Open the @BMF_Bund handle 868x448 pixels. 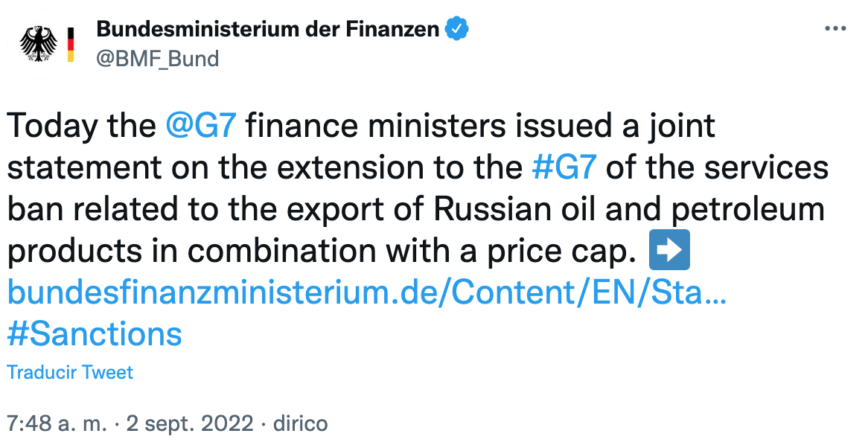click(158, 58)
